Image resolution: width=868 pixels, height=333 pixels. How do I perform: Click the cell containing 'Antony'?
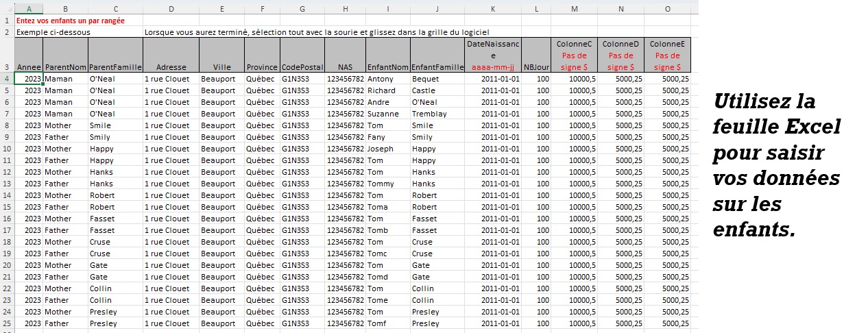coord(387,79)
